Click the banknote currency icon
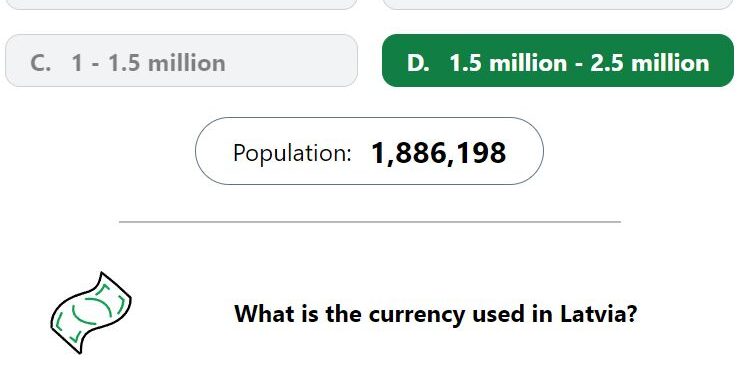The height and width of the screenshot is (375, 744). click(91, 313)
